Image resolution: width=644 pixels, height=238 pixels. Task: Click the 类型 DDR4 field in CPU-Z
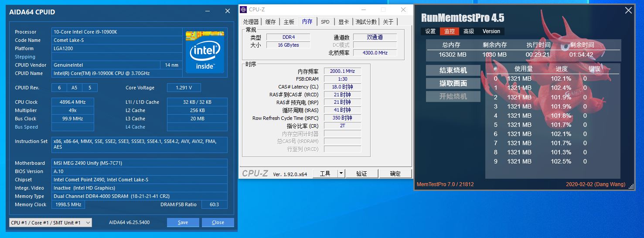pos(288,37)
